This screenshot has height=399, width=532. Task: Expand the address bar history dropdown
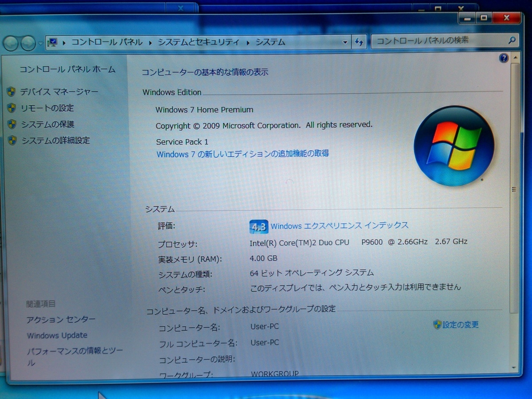tap(345, 43)
